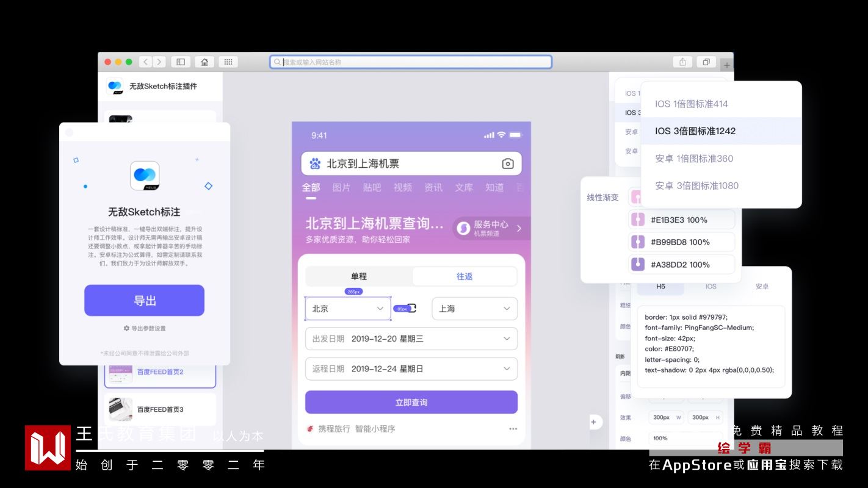Image resolution: width=868 pixels, height=488 pixels.
Task: Click the #B99BD8 gradient color swatch
Action: (637, 242)
